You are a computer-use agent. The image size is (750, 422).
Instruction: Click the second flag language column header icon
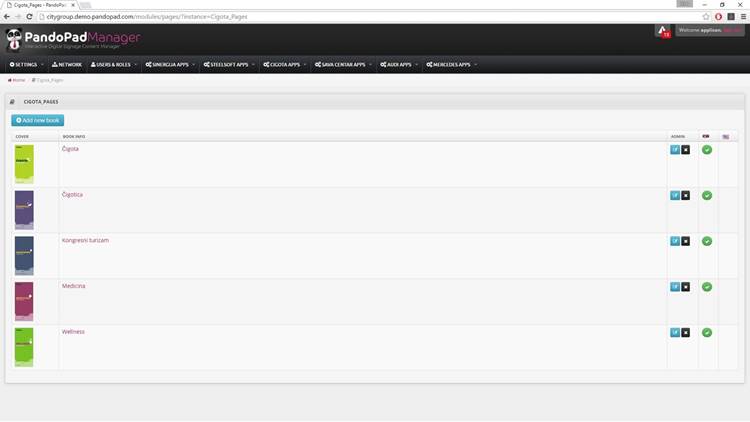[726, 137]
